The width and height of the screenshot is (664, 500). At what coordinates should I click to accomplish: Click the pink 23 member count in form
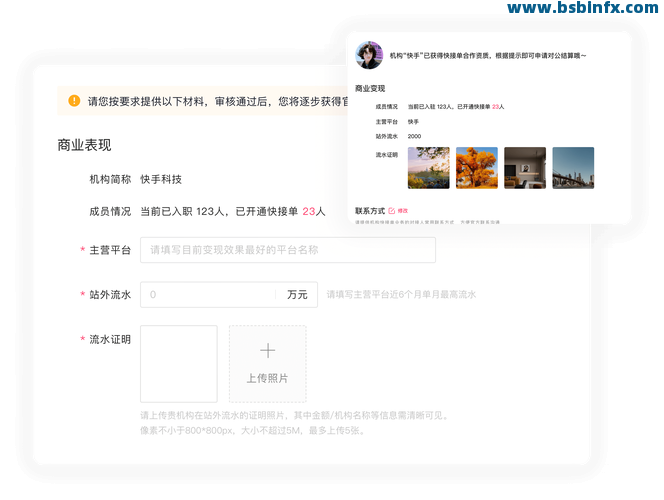pyautogui.click(x=309, y=211)
